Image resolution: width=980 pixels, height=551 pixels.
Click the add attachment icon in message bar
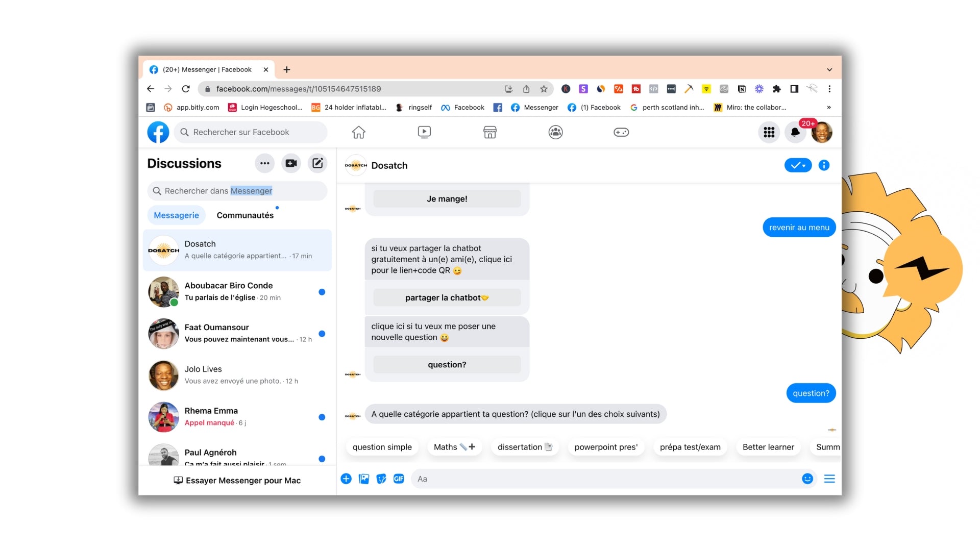click(x=345, y=479)
